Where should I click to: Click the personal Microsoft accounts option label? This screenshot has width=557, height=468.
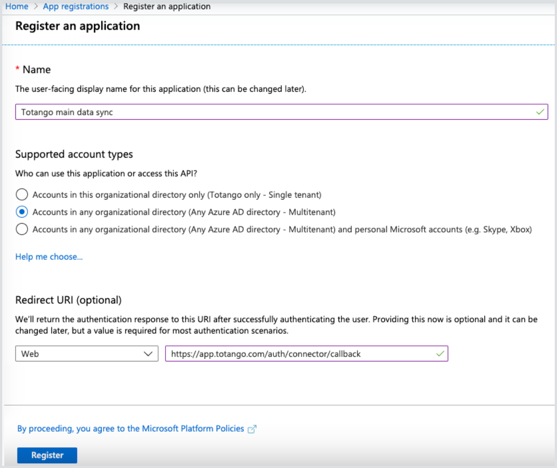[282, 230]
